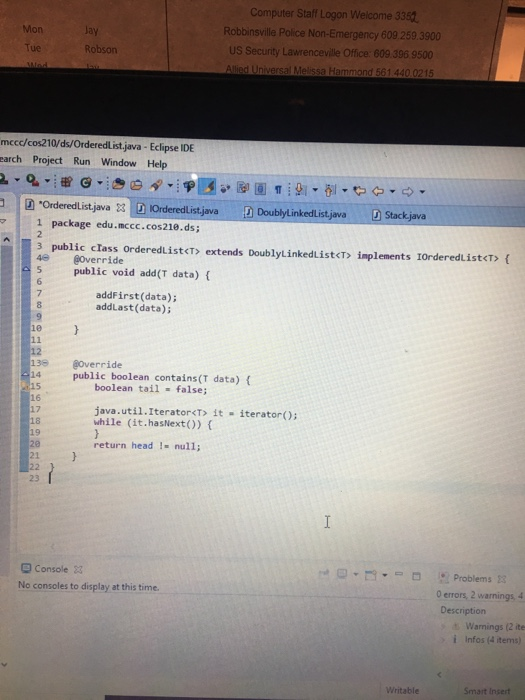Open the Back history dropdown arrow
Viewport: 525px width, 700px height.
pyautogui.click(x=392, y=192)
